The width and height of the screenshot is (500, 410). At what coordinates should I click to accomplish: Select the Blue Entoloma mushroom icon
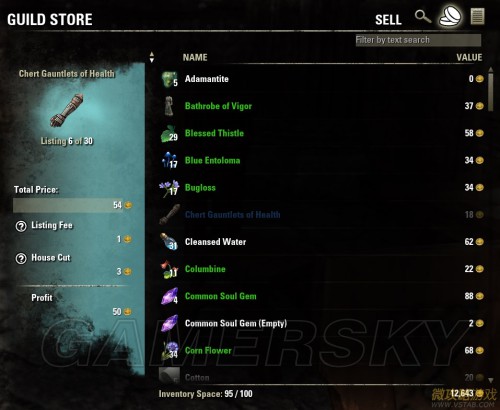(x=169, y=160)
